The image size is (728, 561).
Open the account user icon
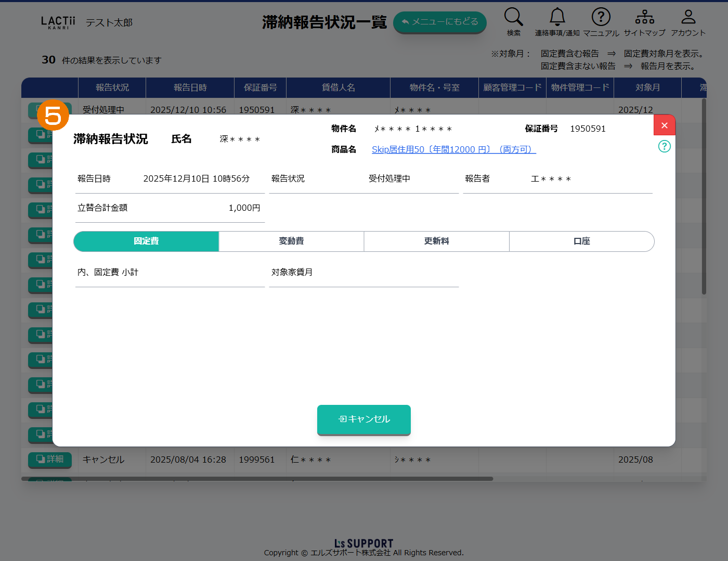[x=688, y=17]
